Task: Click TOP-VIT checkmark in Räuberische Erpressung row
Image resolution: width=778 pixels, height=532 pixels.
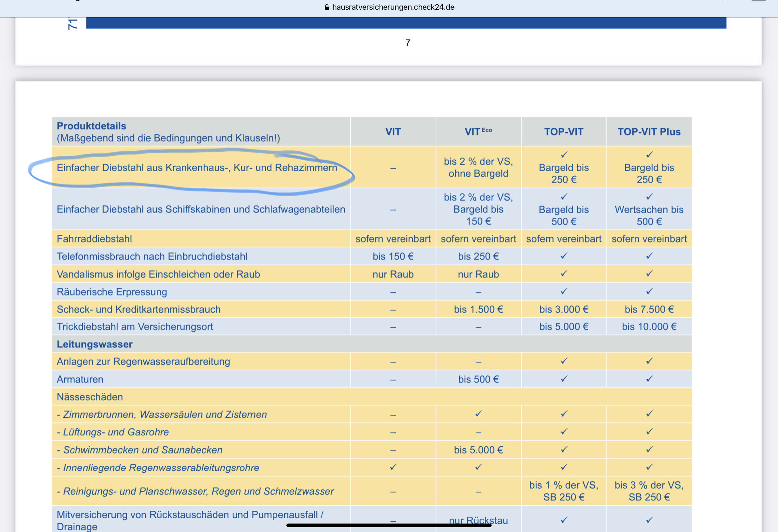Action: click(x=564, y=291)
